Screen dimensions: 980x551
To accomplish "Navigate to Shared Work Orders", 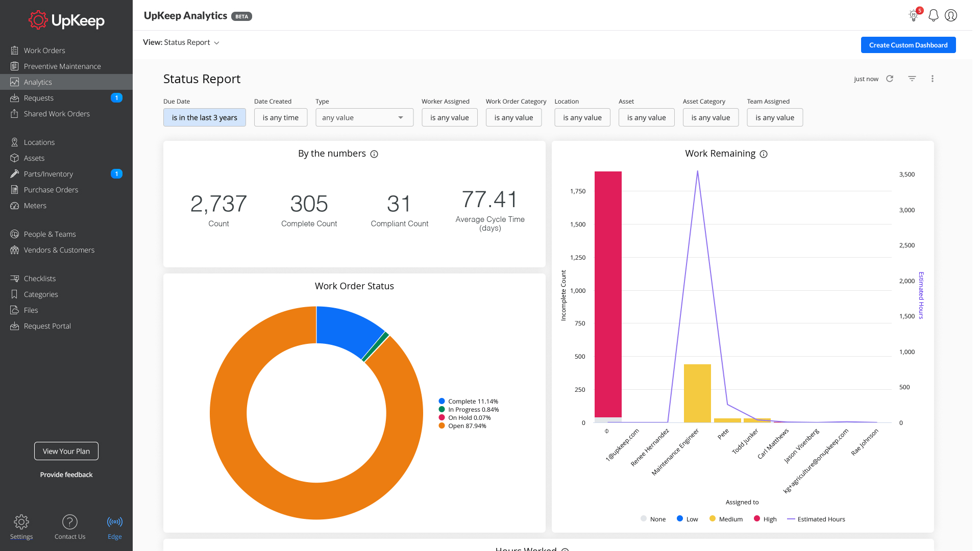I will coord(57,113).
